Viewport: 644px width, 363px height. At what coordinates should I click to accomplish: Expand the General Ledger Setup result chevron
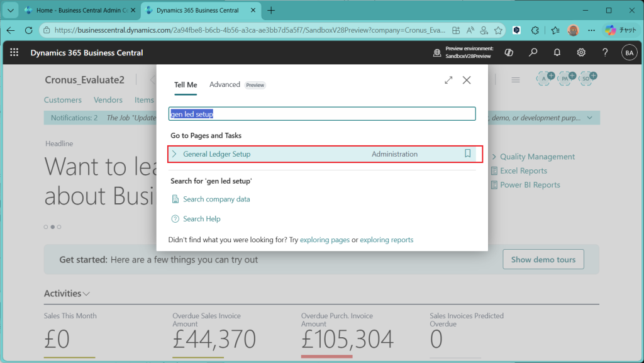[174, 154]
